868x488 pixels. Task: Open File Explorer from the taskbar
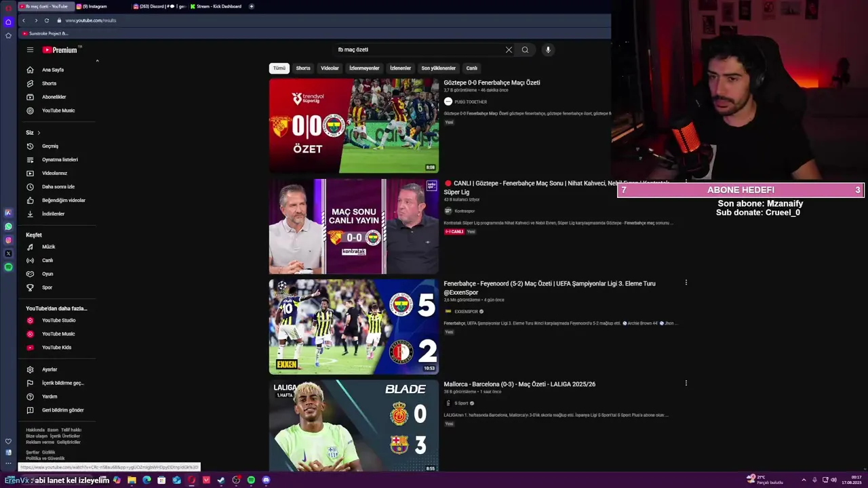132,480
